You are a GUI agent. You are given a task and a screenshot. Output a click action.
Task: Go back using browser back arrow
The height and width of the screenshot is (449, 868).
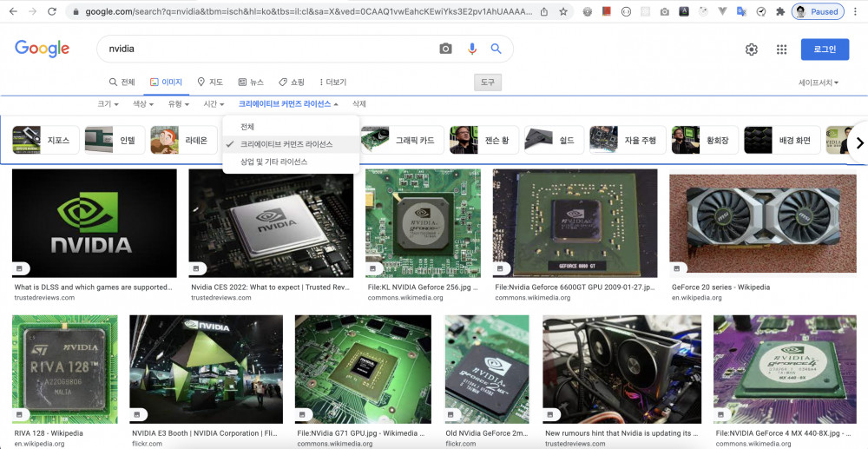click(x=13, y=11)
